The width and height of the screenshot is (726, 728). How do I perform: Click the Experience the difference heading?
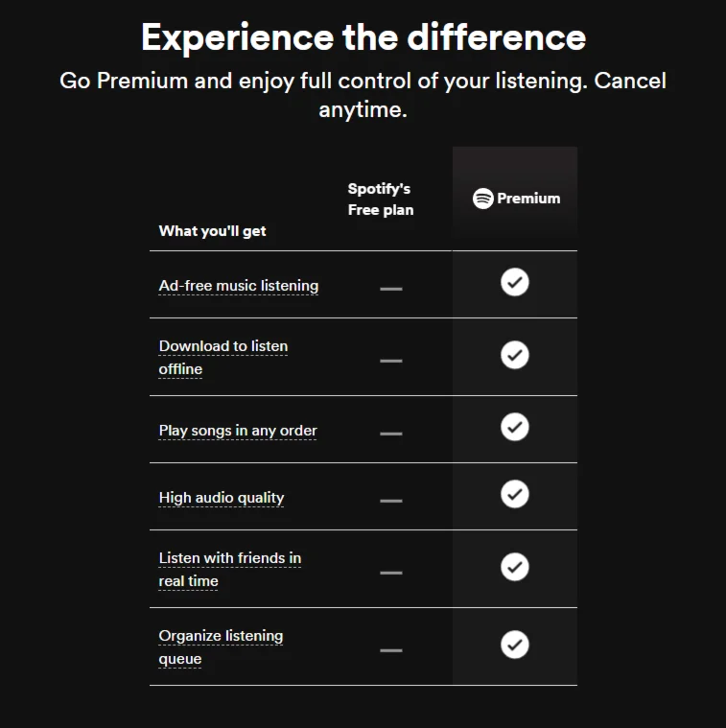363,37
